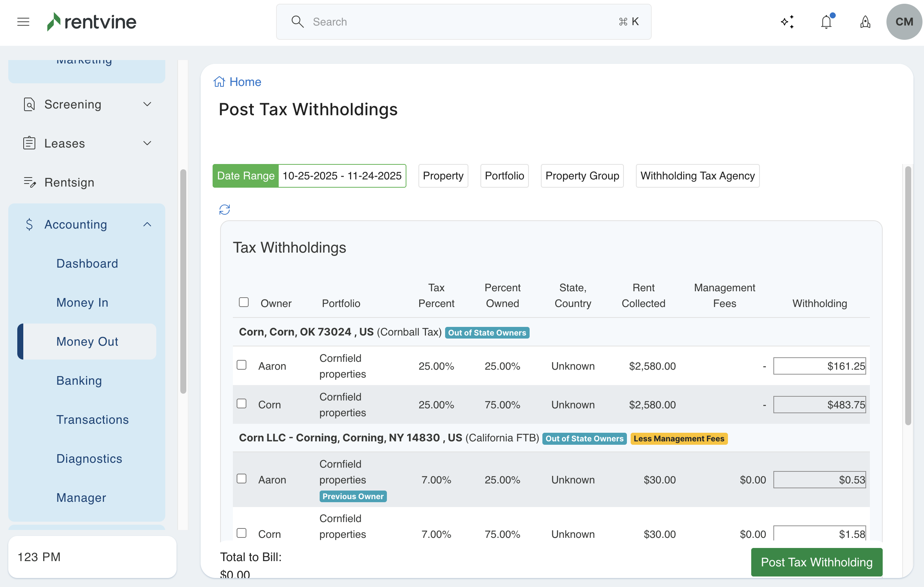Open the Withholding Tax Agency filter
The image size is (924, 587).
pyautogui.click(x=697, y=176)
